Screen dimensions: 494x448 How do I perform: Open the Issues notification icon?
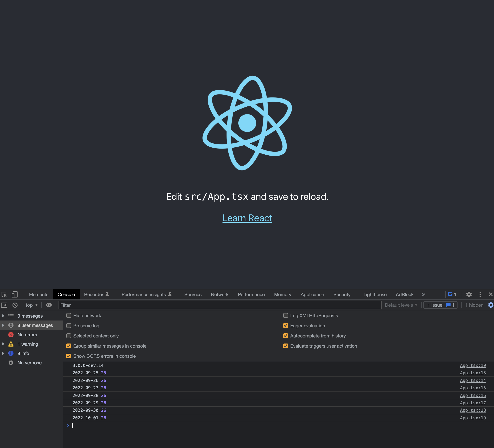point(452,295)
